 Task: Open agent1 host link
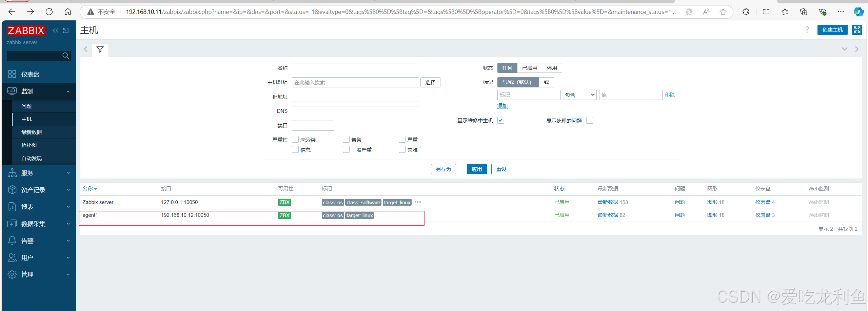[x=90, y=215]
